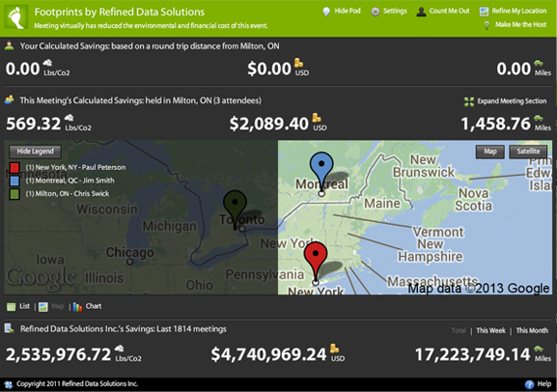Viewport: 557px width, 392px height.
Task: Click the Nova Scotia label on map
Action: tap(474, 199)
